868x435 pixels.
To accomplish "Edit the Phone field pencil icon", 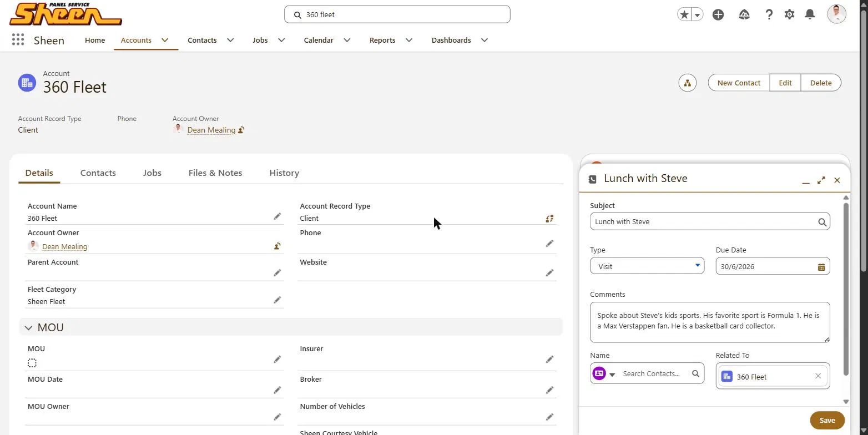I will 549,244.
